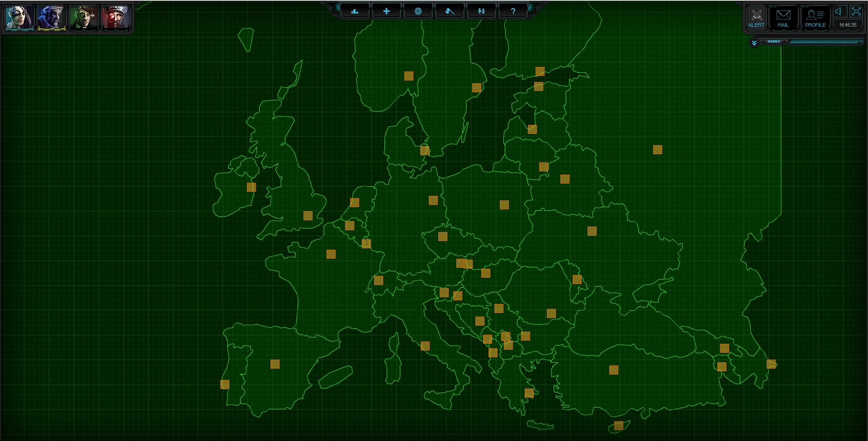
Task: Click the Chat tab label
Action: tap(774, 42)
